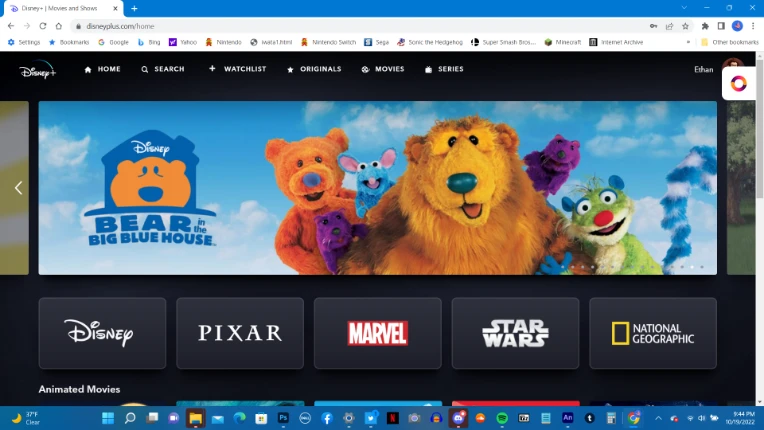Open the Other bookmarks folder
This screenshot has height=430, width=764.
pyautogui.click(x=729, y=42)
